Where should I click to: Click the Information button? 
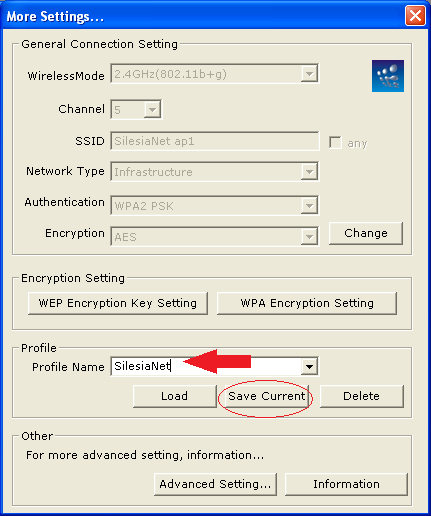[x=346, y=484]
